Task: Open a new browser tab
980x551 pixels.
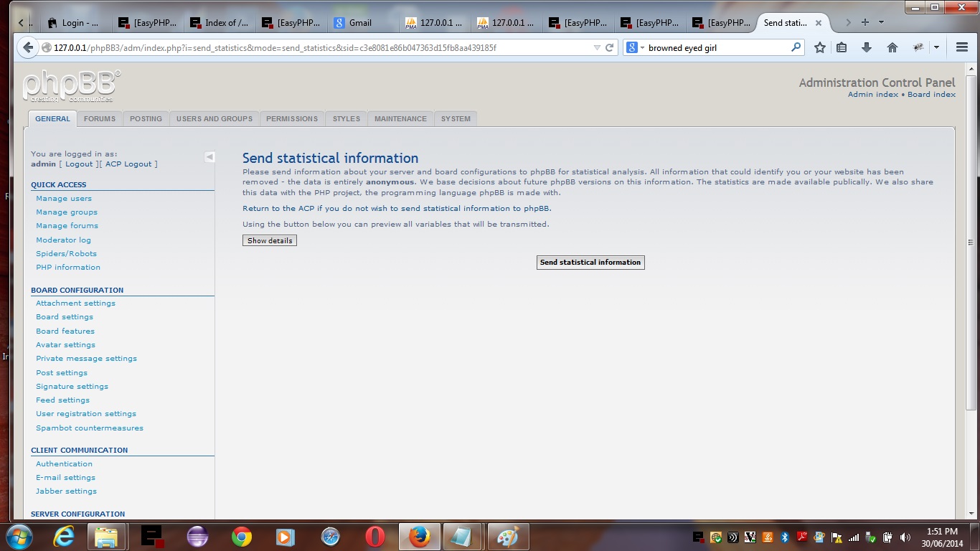Action: click(865, 22)
